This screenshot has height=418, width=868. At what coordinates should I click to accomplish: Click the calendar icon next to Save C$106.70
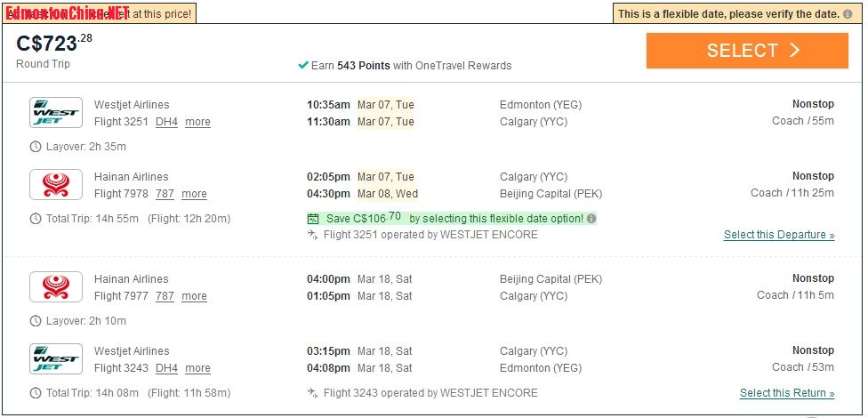click(313, 219)
